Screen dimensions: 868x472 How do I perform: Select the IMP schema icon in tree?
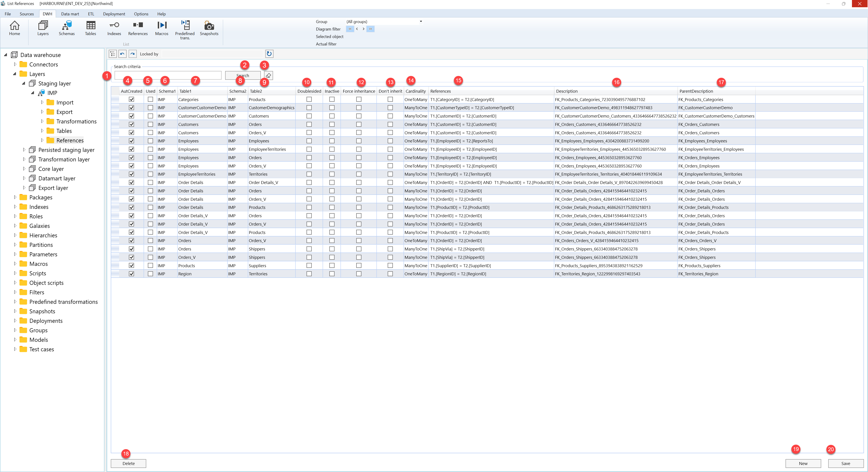[x=41, y=93]
